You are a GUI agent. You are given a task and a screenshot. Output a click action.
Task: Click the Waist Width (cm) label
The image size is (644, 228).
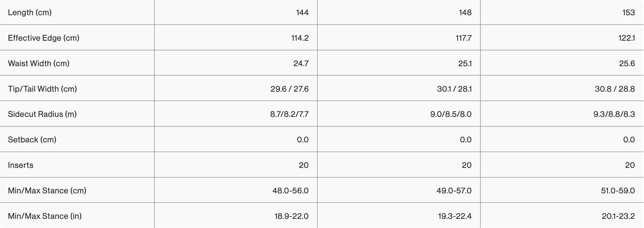tap(39, 64)
